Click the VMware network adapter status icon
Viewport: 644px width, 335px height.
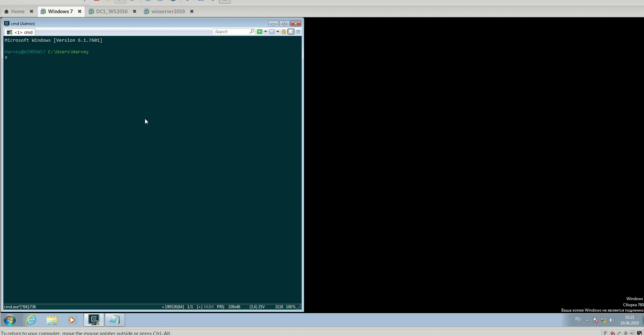[619, 333]
